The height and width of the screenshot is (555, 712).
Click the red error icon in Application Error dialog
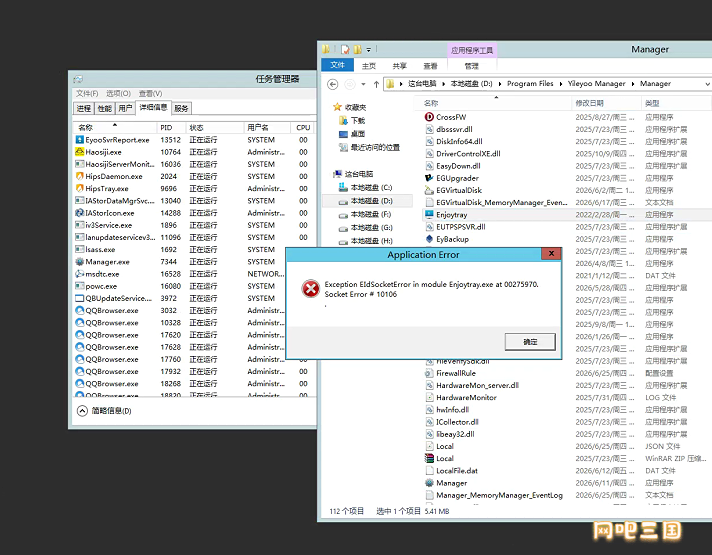click(311, 289)
